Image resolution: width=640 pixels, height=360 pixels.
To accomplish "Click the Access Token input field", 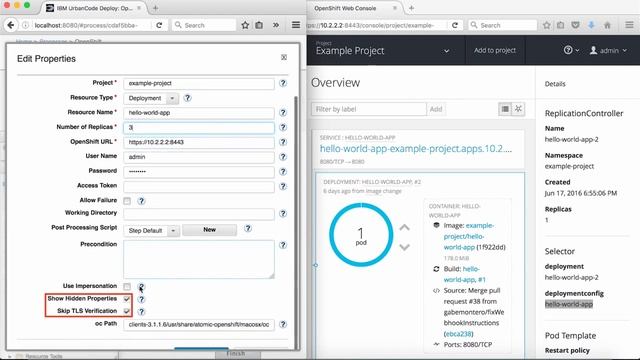I will point(199,187).
